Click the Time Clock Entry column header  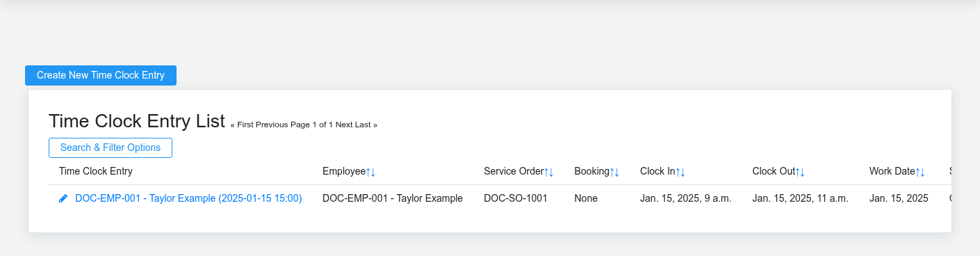96,171
